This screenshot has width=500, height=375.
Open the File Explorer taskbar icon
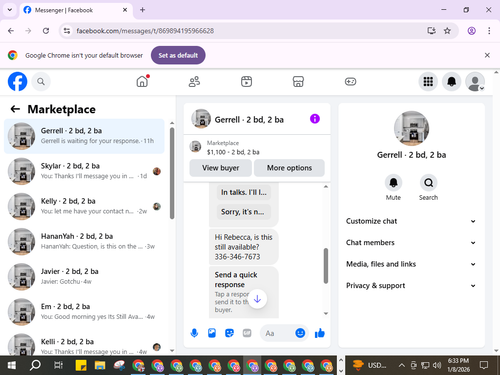coord(100,365)
